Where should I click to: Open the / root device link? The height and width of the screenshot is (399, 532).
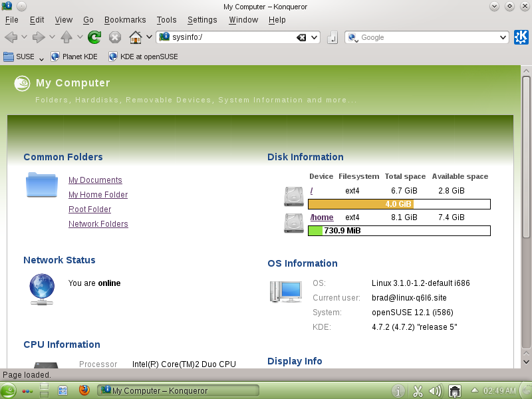click(x=311, y=191)
